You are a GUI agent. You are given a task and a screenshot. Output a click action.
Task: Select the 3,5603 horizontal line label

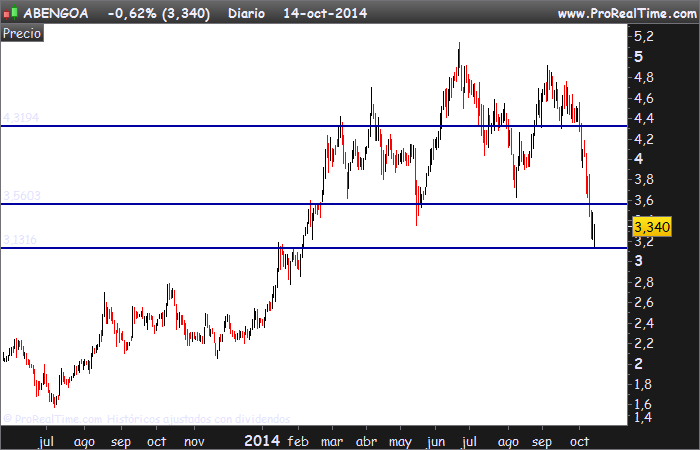pyautogui.click(x=22, y=196)
